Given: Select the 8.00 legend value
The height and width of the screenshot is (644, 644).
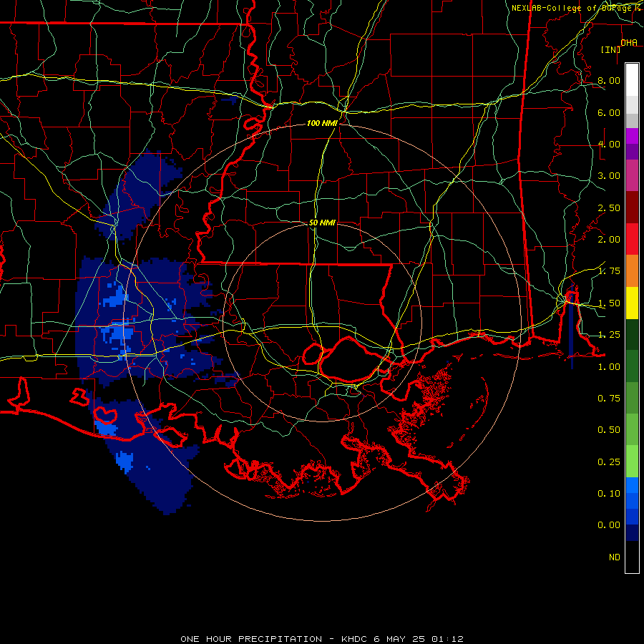Looking at the screenshot, I should 609,80.
